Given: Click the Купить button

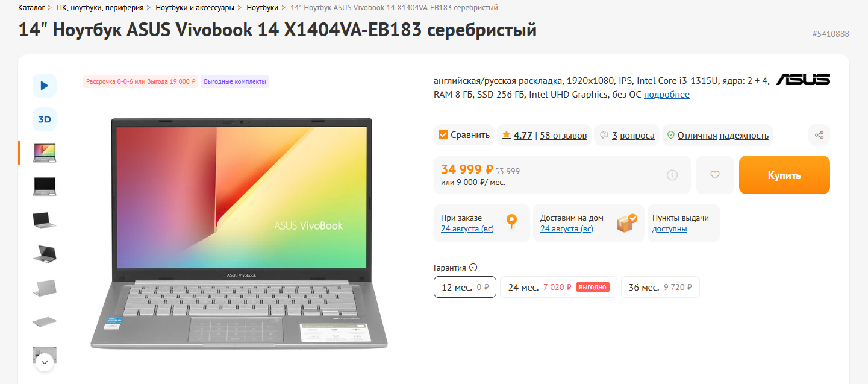Looking at the screenshot, I should (x=784, y=175).
